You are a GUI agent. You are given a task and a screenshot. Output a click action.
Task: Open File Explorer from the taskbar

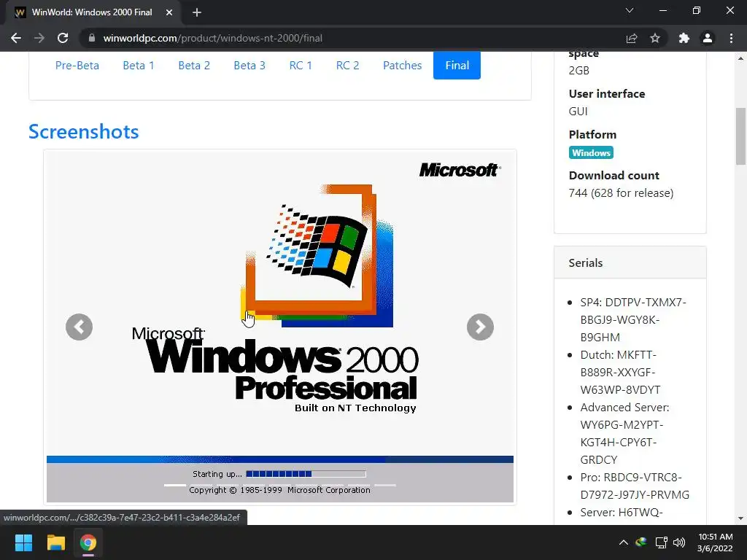click(x=55, y=542)
